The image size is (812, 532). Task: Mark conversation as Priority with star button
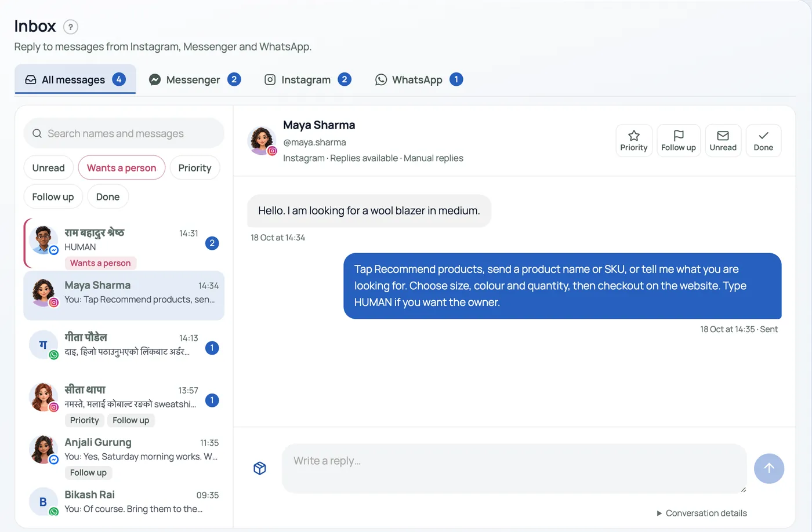click(634, 141)
